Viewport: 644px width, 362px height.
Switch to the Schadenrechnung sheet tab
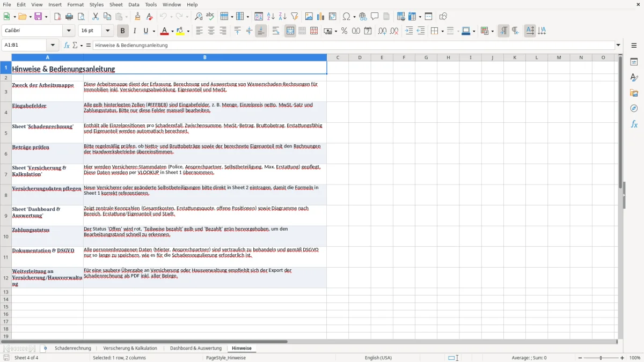point(73,349)
